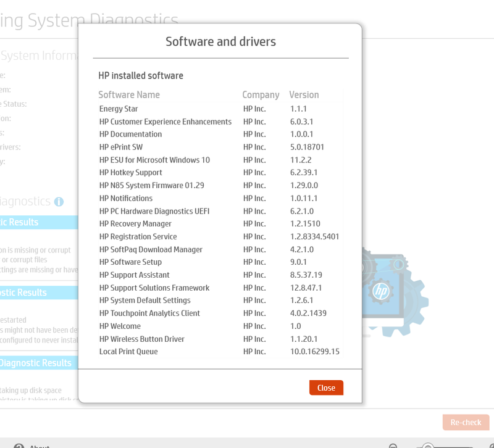This screenshot has height=448, width=494.
Task: Select the HP Welcome row
Action: coord(220,326)
